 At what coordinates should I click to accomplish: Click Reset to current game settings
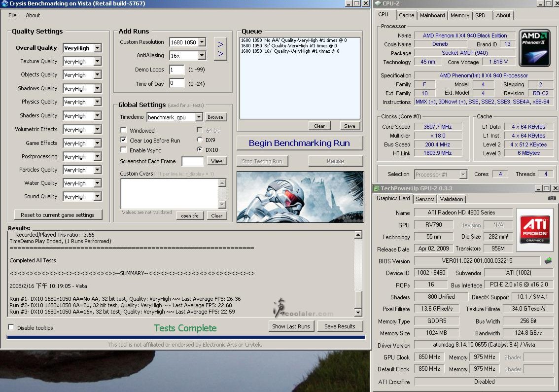tap(58, 215)
